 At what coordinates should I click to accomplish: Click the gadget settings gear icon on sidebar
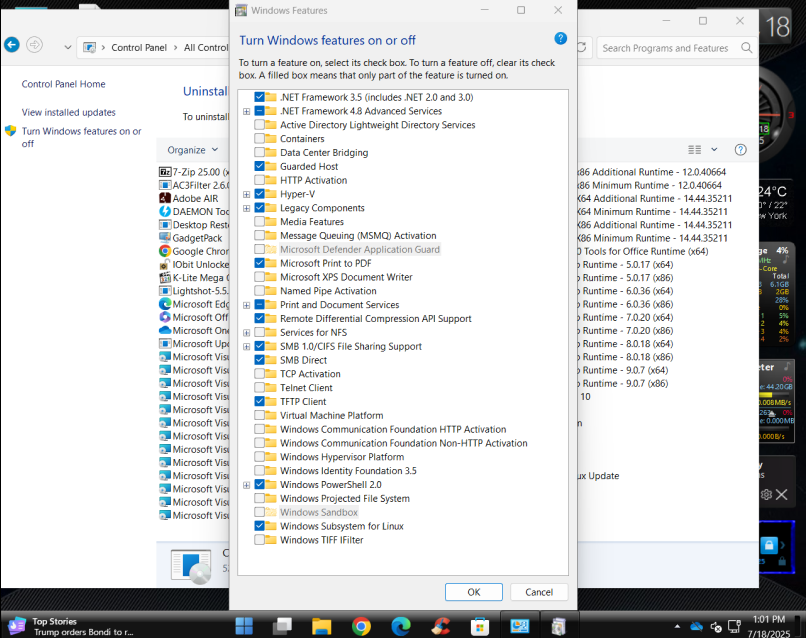[x=766, y=495]
